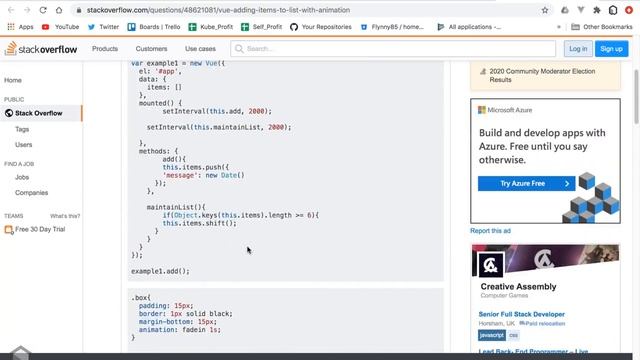The height and width of the screenshot is (360, 640).
Task: Click the Log in button
Action: tap(578, 49)
